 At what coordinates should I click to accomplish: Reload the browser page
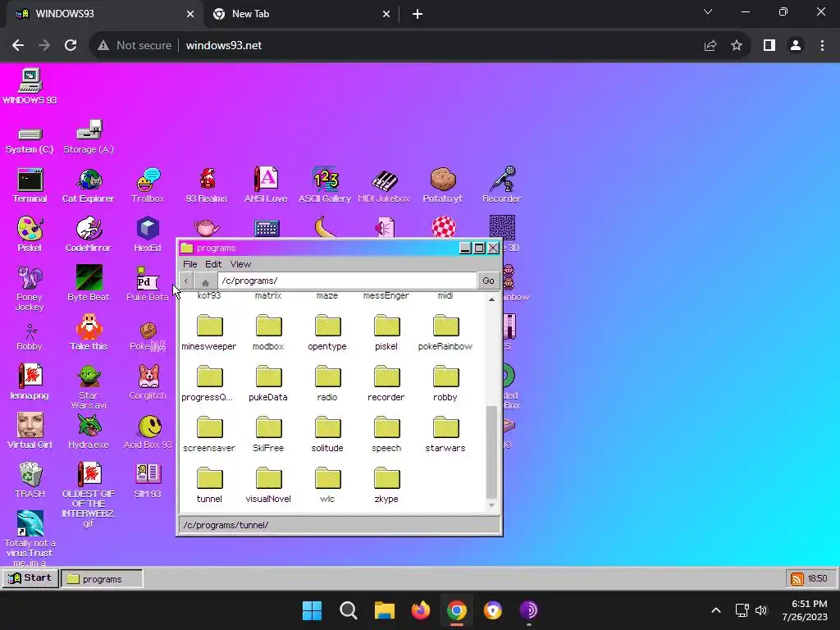point(71,45)
